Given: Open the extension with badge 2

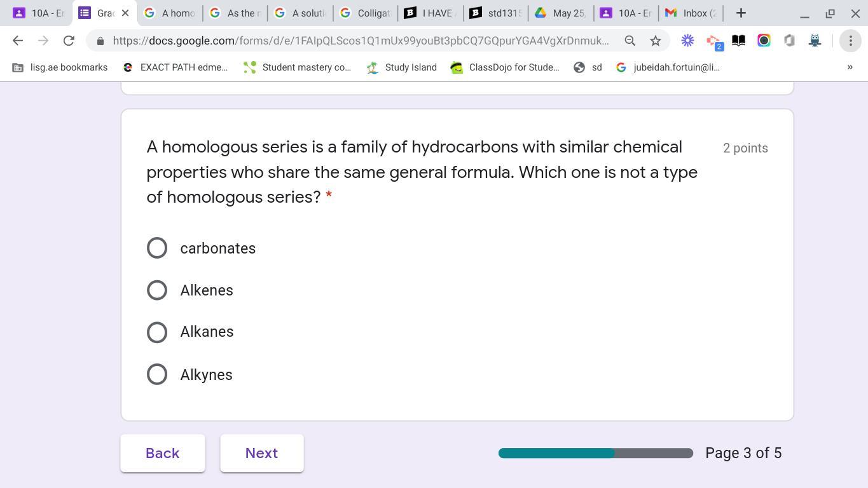Looking at the screenshot, I should [x=713, y=41].
